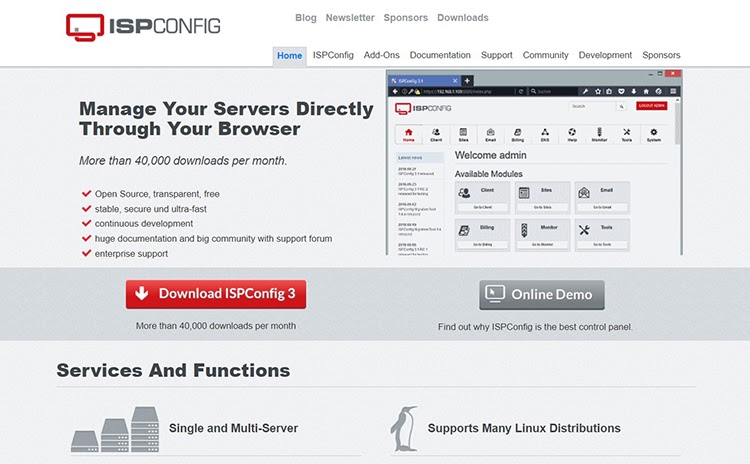
Task: Click the Search field in the ISPConfig panel
Action: [x=591, y=106]
